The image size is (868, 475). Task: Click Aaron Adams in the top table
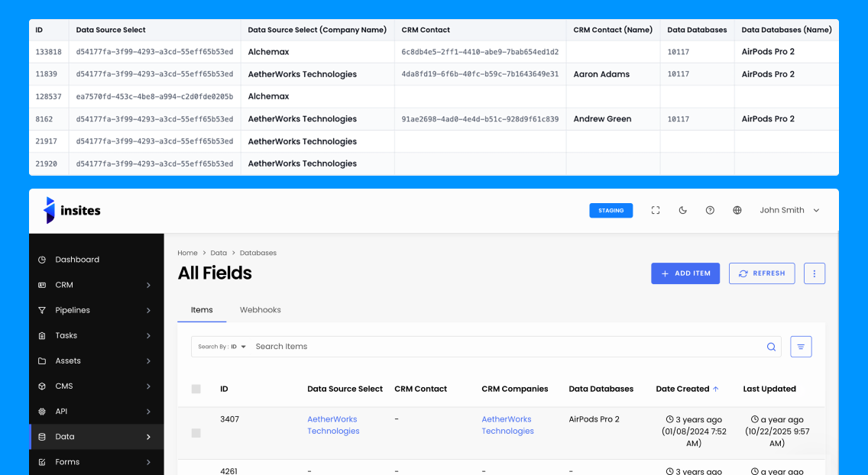[x=601, y=74]
